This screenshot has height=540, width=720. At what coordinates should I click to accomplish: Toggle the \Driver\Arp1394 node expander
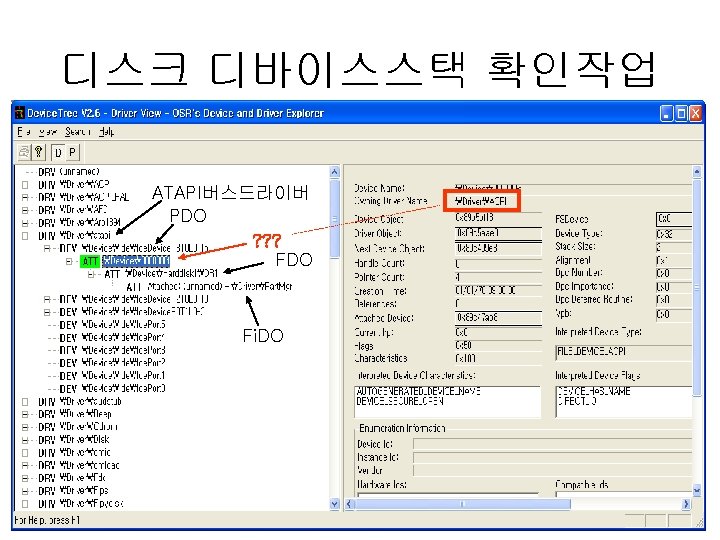[25, 223]
